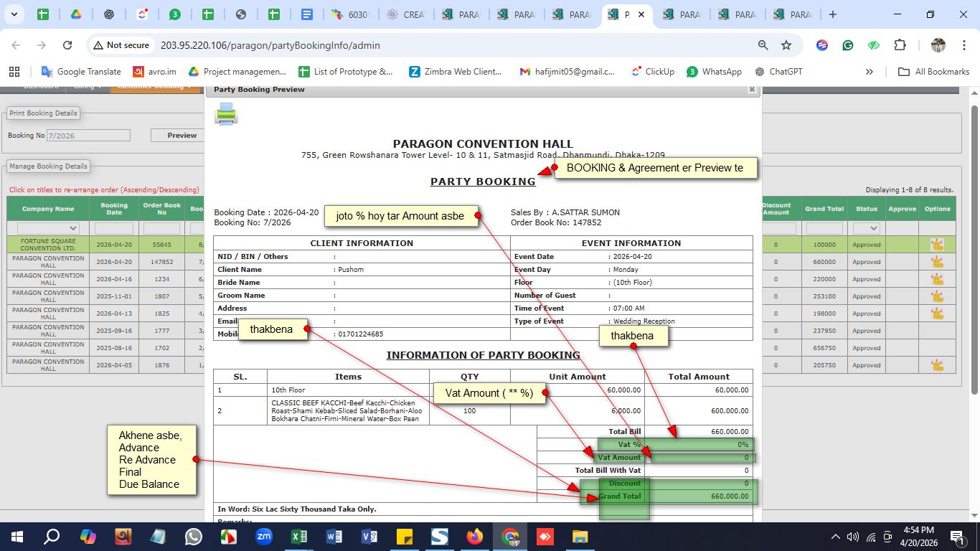Bookmark this page with the star icon
The image size is (980, 551).
pos(786,45)
